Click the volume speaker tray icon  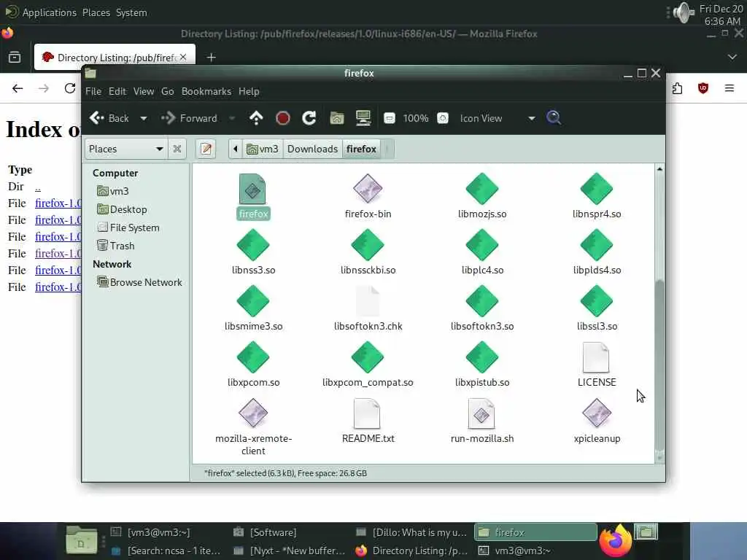click(x=684, y=13)
